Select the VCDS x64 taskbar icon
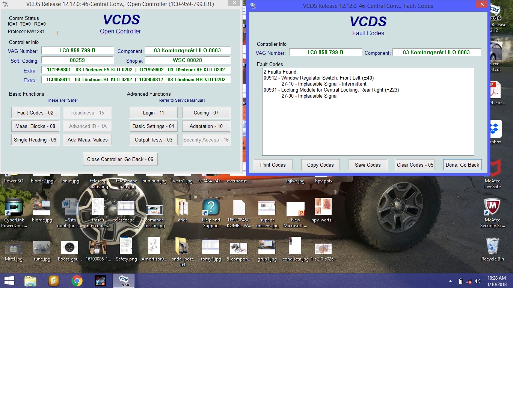This screenshot has width=513, height=420. [x=124, y=281]
